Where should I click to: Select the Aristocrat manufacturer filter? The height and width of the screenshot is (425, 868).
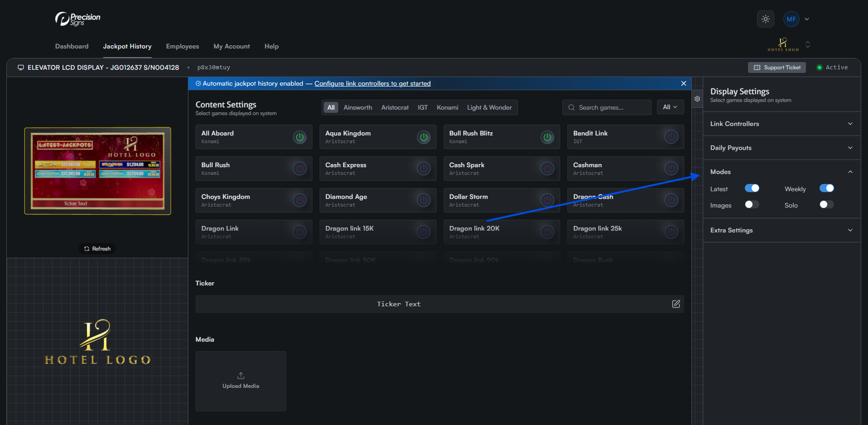[394, 107]
